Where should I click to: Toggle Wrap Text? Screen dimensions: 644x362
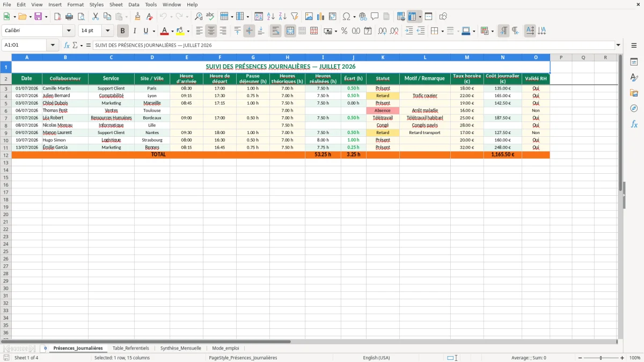click(x=276, y=31)
